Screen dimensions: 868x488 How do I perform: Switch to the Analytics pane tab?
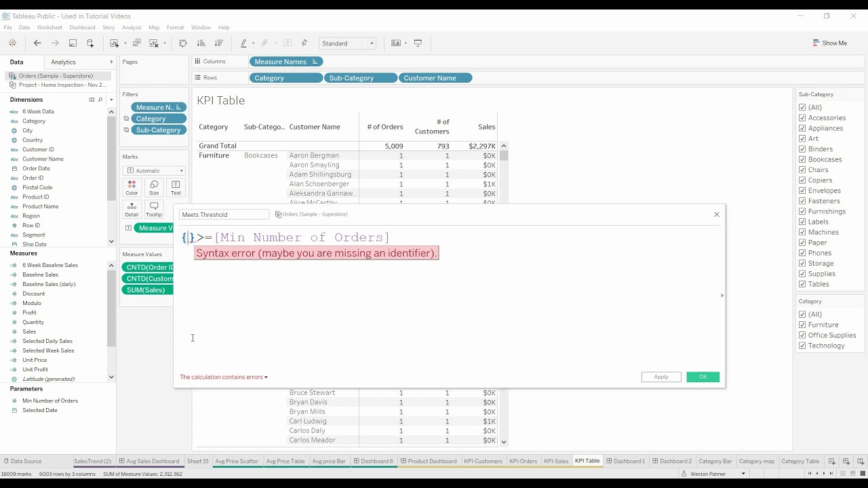tap(64, 62)
